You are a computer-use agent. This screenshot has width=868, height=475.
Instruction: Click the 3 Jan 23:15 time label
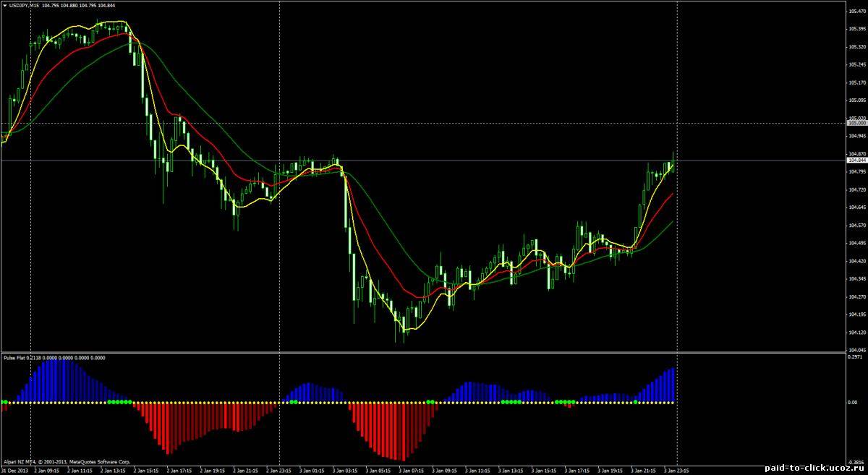677,469
